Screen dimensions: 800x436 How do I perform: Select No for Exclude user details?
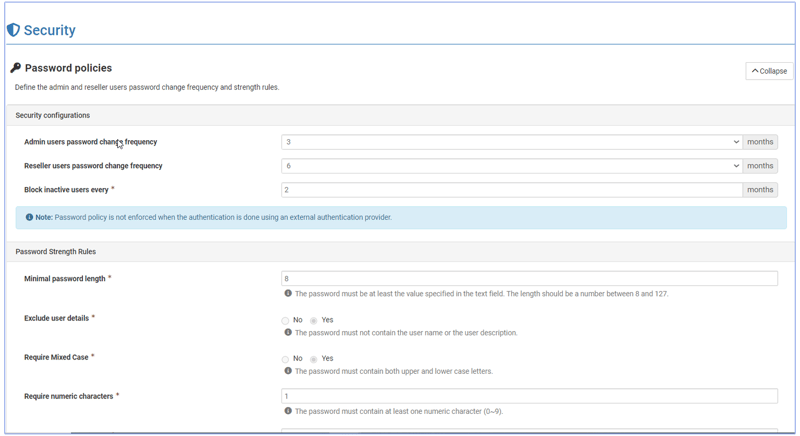tap(285, 321)
